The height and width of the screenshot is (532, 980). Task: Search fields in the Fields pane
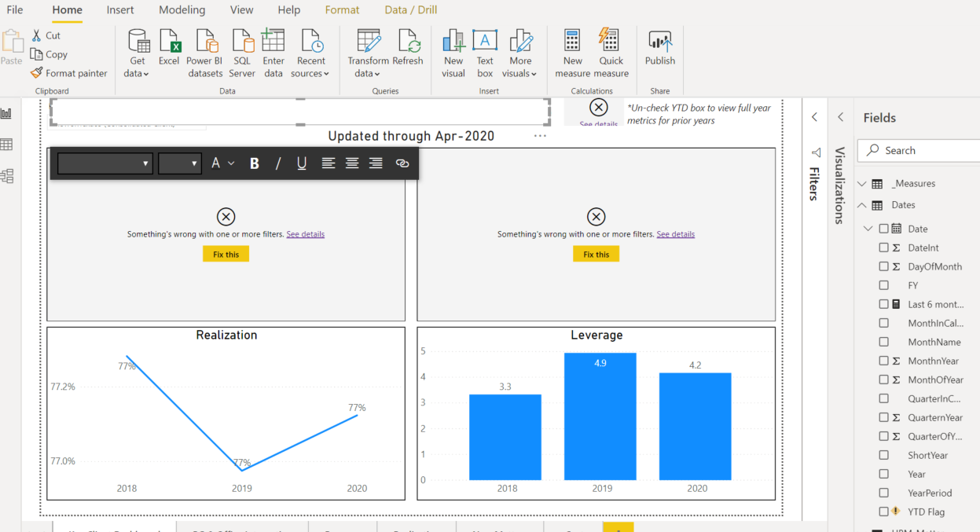click(919, 150)
